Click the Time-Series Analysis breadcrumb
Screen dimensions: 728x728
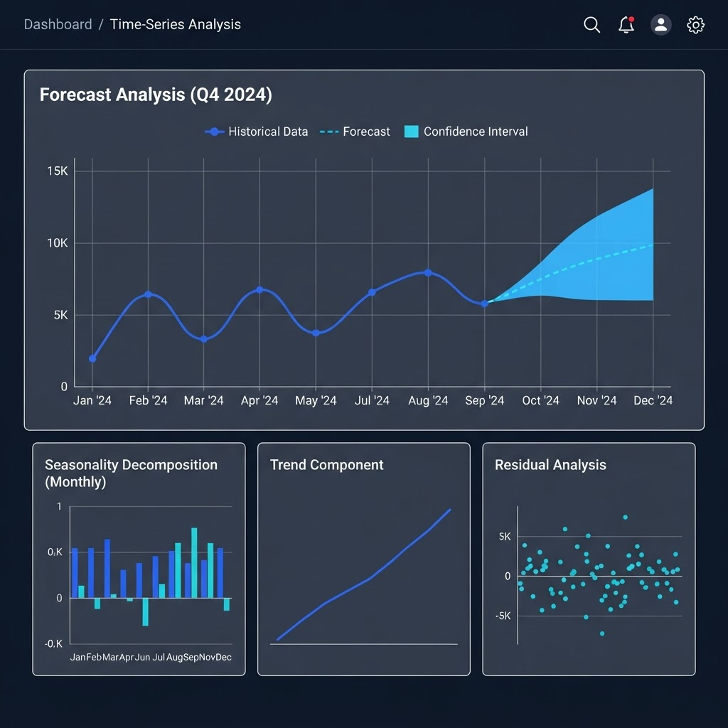tap(175, 24)
